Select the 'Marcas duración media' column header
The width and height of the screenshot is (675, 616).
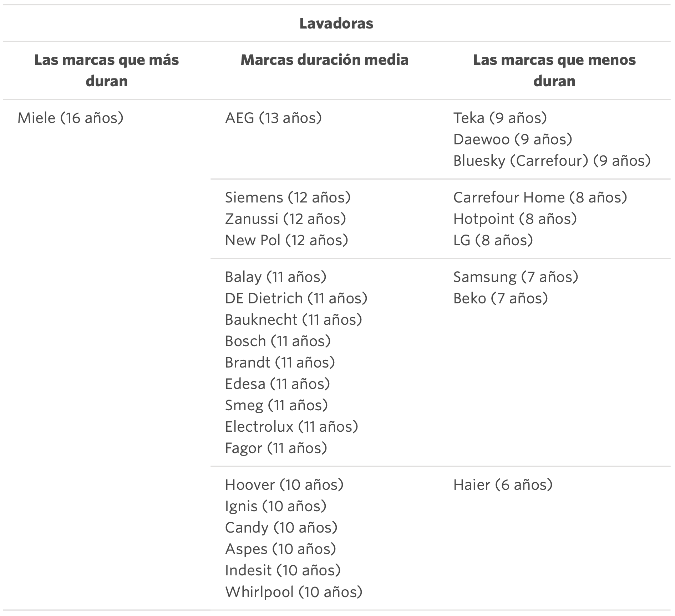click(324, 60)
